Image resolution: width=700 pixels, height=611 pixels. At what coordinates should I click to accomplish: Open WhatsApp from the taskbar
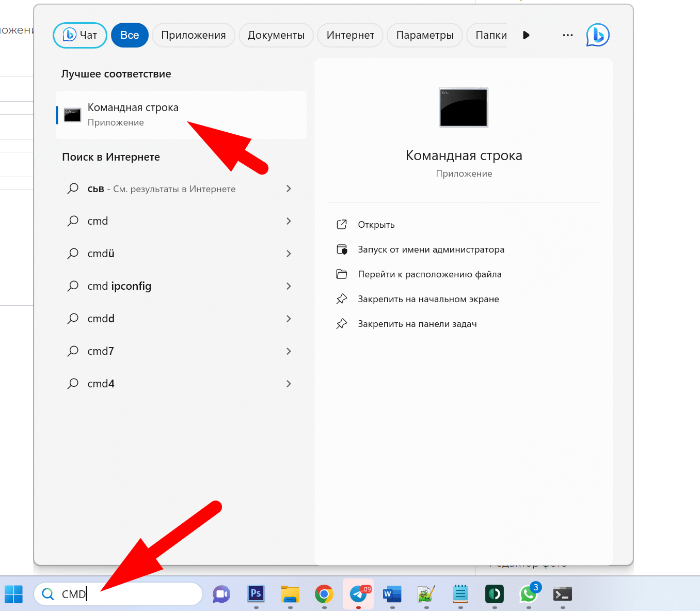click(x=528, y=594)
